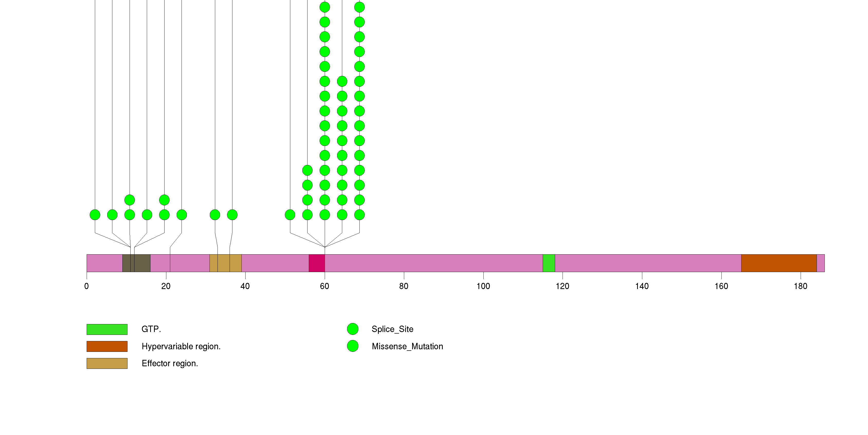The image size is (868, 435).
Task: Click the leftmost single mutation lollipop circle
Action: click(95, 215)
